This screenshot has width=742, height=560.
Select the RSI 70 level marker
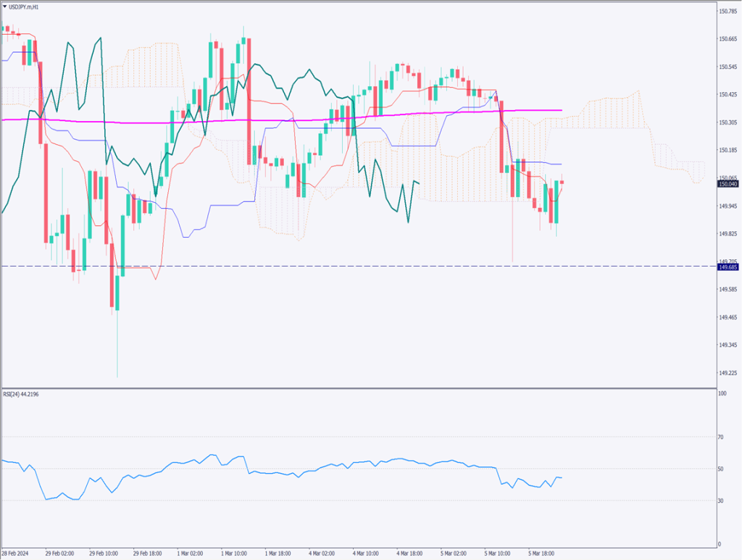pos(722,437)
